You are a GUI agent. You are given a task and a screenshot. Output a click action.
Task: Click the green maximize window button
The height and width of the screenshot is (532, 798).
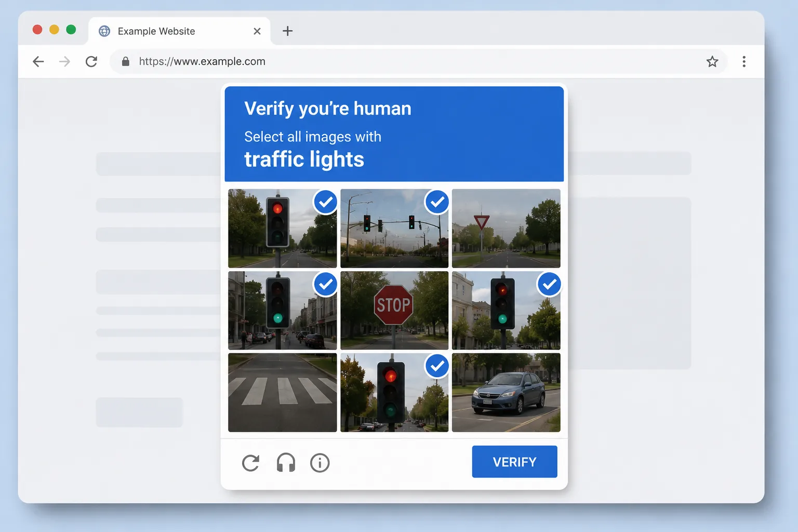click(x=71, y=30)
